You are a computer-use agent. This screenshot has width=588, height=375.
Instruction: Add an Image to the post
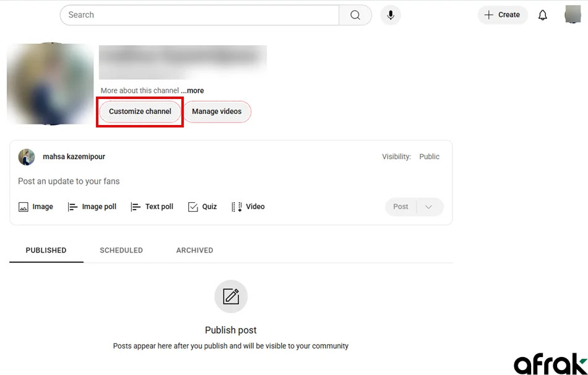pos(36,207)
